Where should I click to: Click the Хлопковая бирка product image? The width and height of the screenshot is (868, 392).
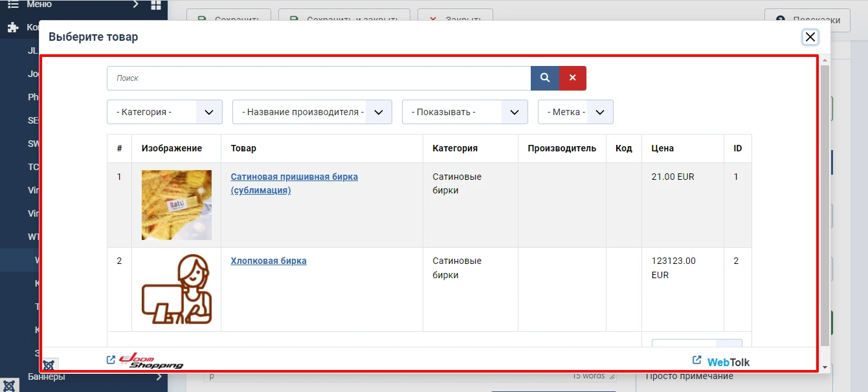click(x=177, y=289)
